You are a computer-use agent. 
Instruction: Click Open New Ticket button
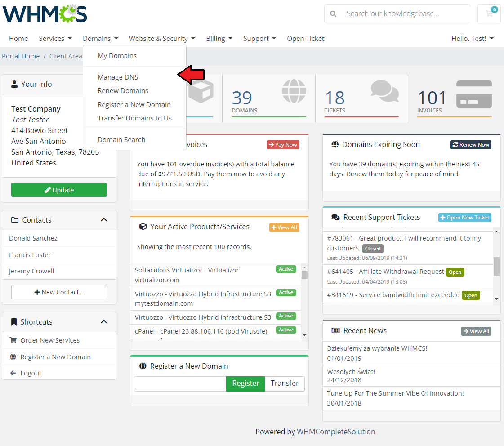click(465, 218)
